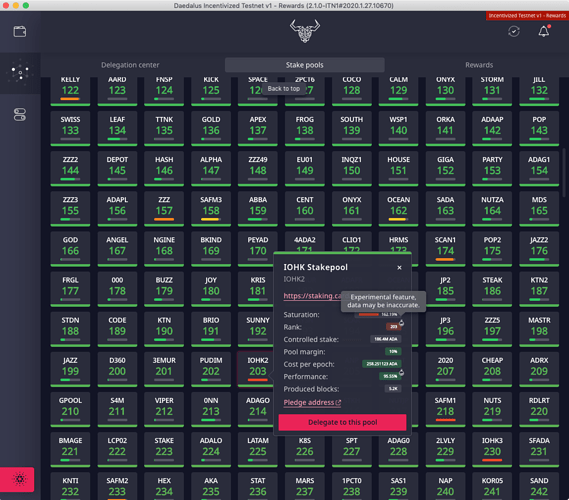Click the pool margin 10% badge
The height and width of the screenshot is (500, 569).
pos(393,352)
